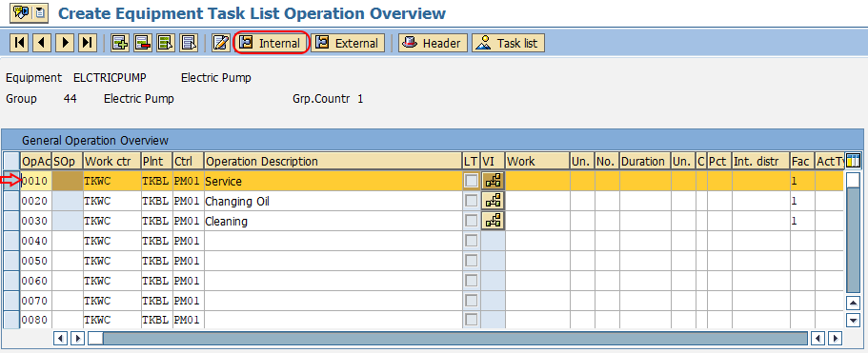Click the Cleaning description cell

(333, 221)
